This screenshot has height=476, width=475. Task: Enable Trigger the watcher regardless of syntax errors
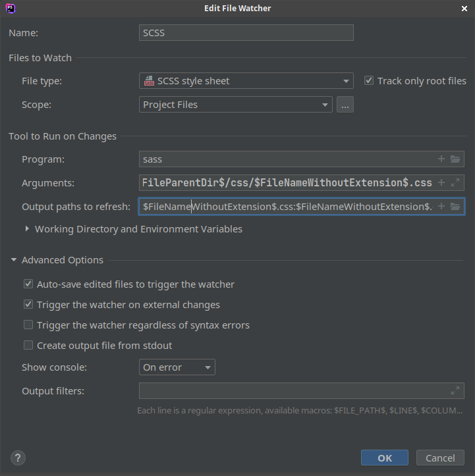[x=28, y=325]
